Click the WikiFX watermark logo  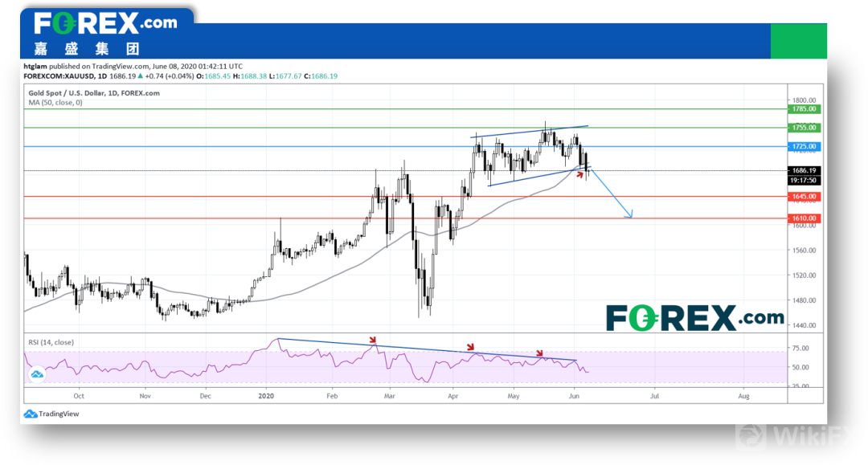click(800, 434)
